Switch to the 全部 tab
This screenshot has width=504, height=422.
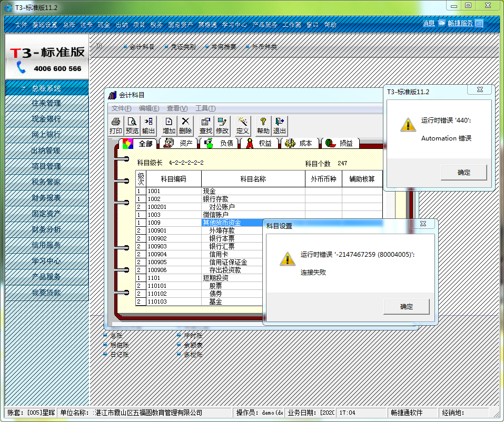coord(138,143)
